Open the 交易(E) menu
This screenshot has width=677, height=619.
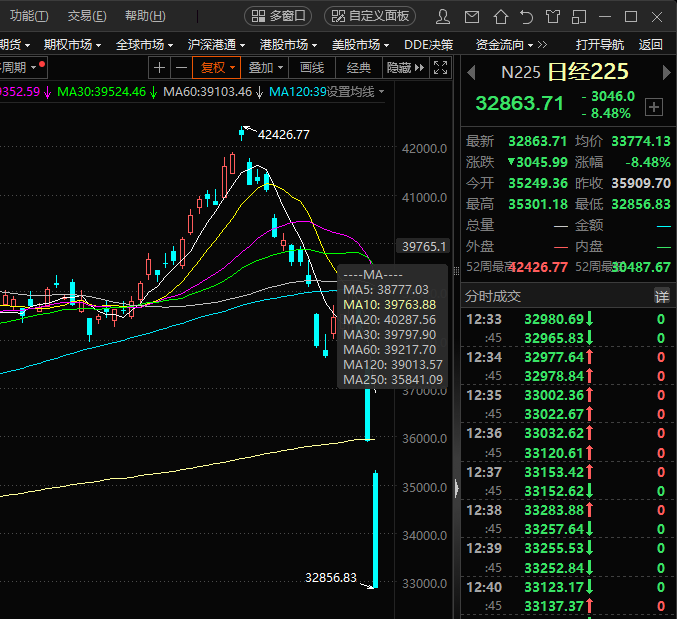(x=86, y=16)
